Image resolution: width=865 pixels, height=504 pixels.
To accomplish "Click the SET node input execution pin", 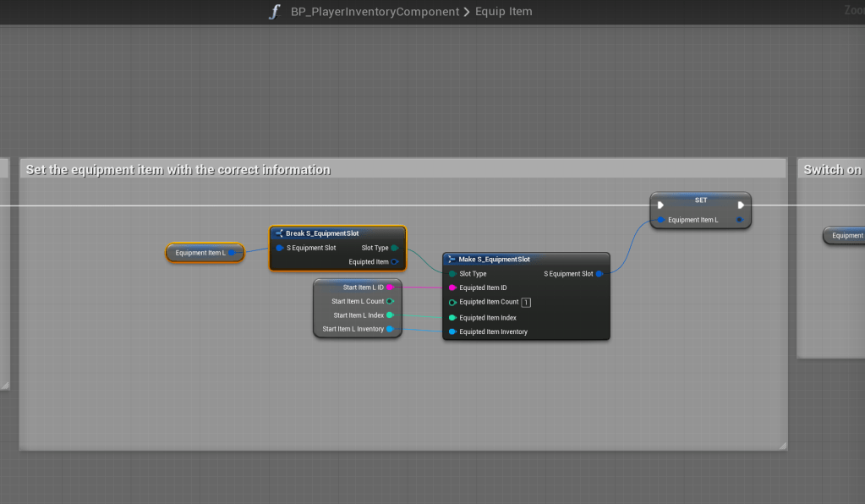I will (x=660, y=205).
